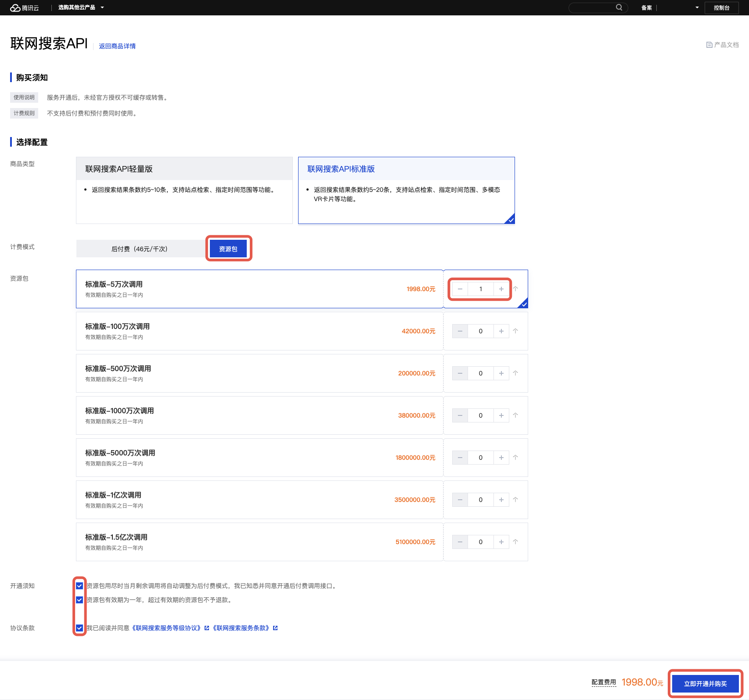Viewport: 749px width, 700px height.
Task: Click the 5100000.00元 price text
Action: pos(415,542)
